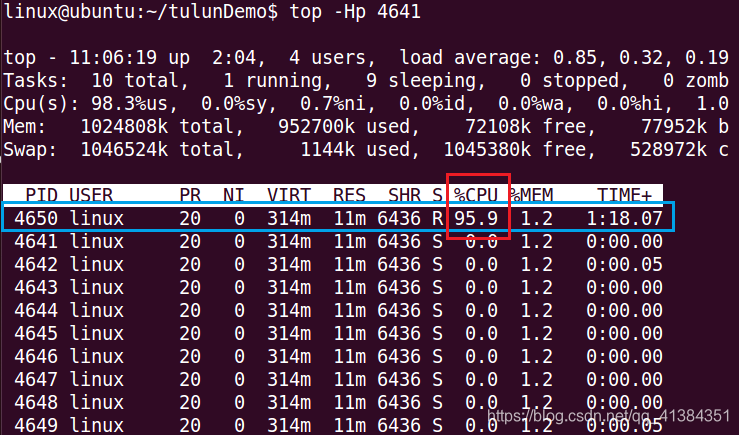Image resolution: width=739 pixels, height=435 pixels.
Task: Click the time value '11:06:19'
Action: 113,57
